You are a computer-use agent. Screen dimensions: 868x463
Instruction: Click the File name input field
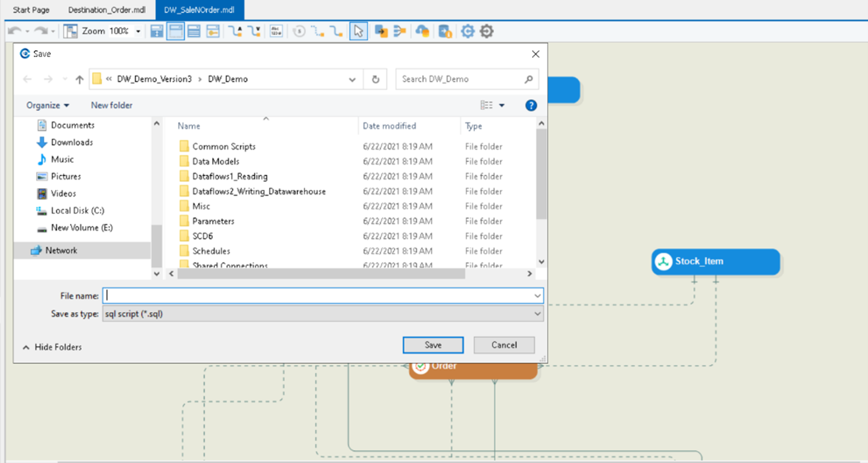click(317, 296)
